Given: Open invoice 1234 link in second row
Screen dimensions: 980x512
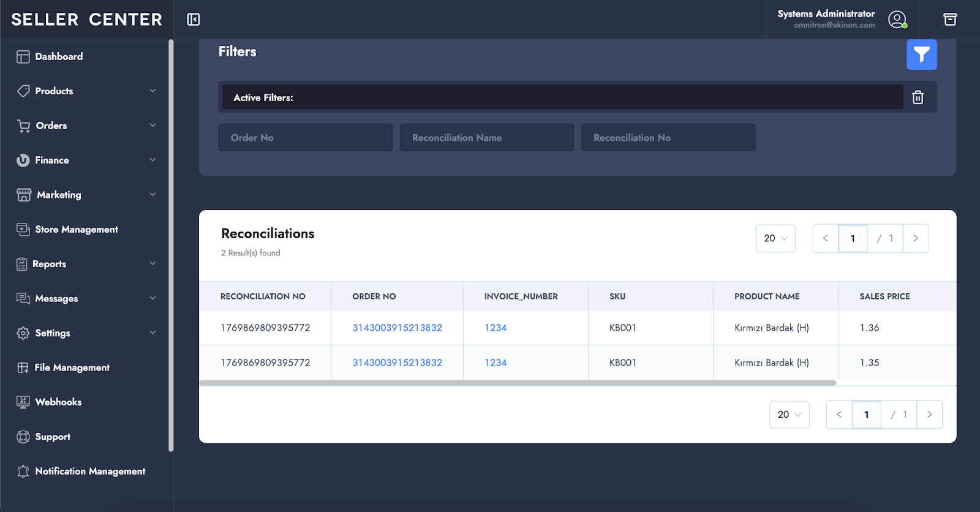Looking at the screenshot, I should pos(495,363).
